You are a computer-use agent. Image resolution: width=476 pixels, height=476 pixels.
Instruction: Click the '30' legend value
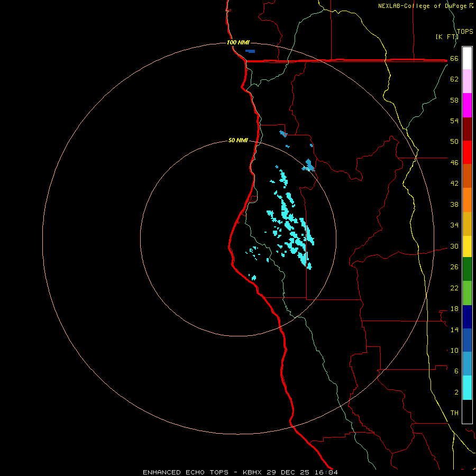(x=454, y=246)
